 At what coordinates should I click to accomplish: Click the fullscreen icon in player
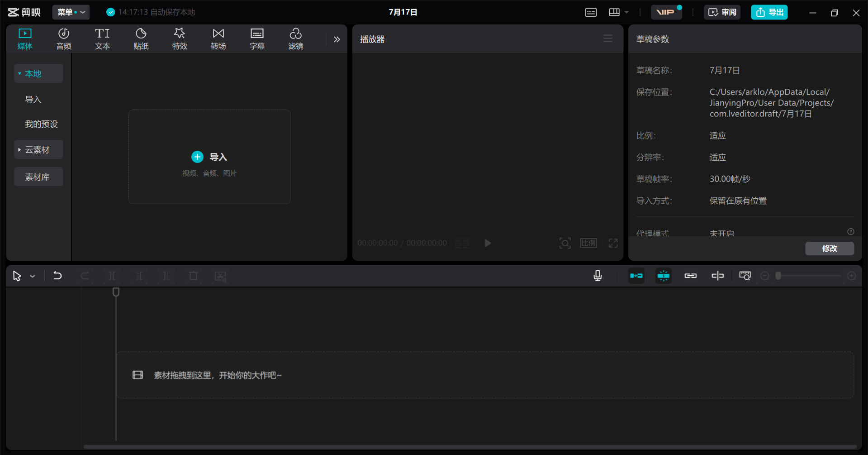click(613, 243)
